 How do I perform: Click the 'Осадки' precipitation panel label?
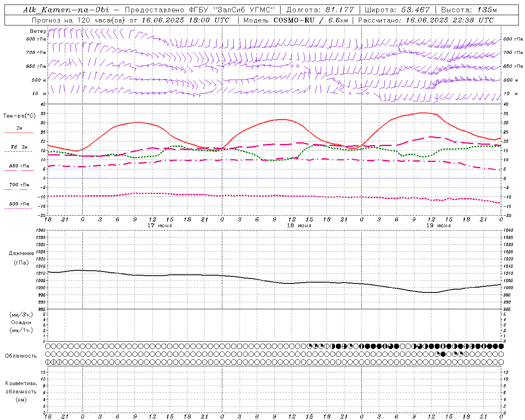[x=21, y=322]
